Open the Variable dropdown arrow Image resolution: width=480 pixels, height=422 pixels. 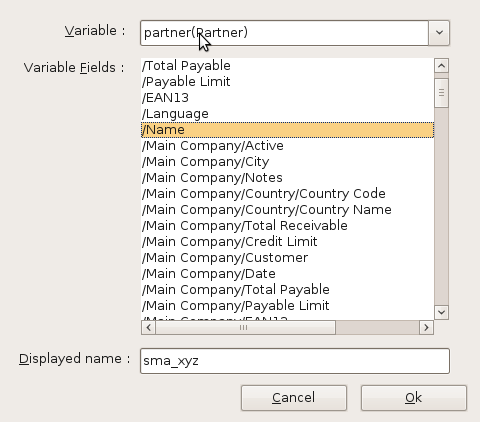click(x=439, y=33)
